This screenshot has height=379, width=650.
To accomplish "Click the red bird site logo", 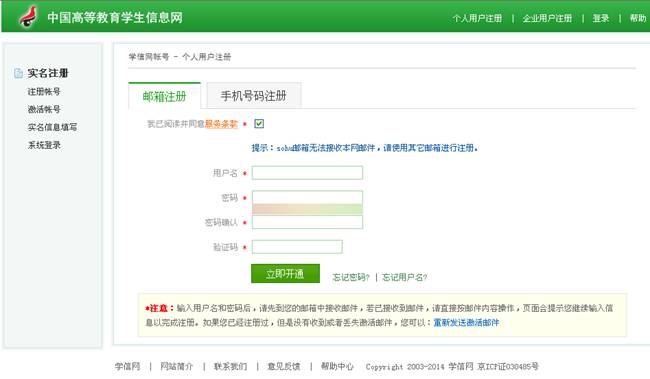I will (28, 17).
